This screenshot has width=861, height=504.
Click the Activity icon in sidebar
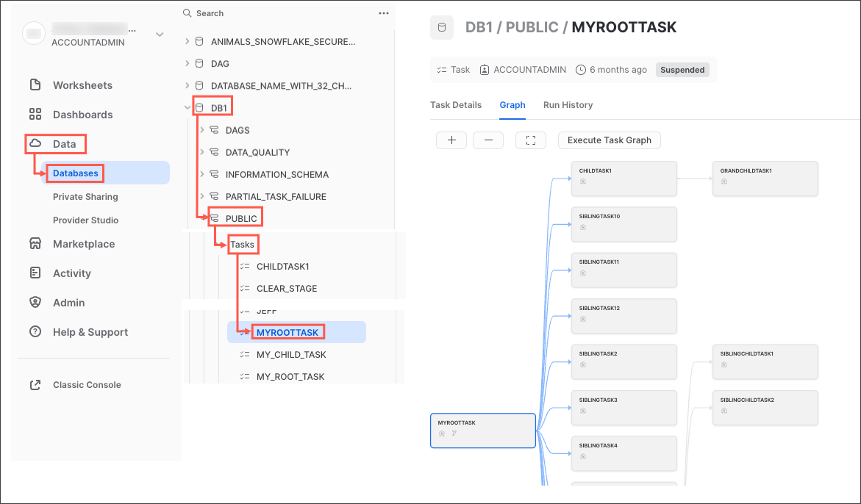point(35,273)
